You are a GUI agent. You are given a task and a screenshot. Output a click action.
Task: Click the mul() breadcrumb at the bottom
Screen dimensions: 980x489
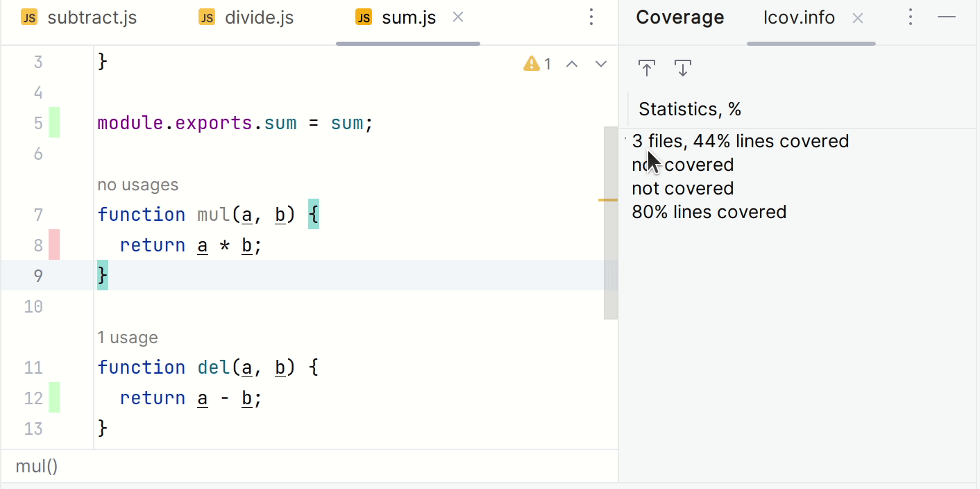37,466
